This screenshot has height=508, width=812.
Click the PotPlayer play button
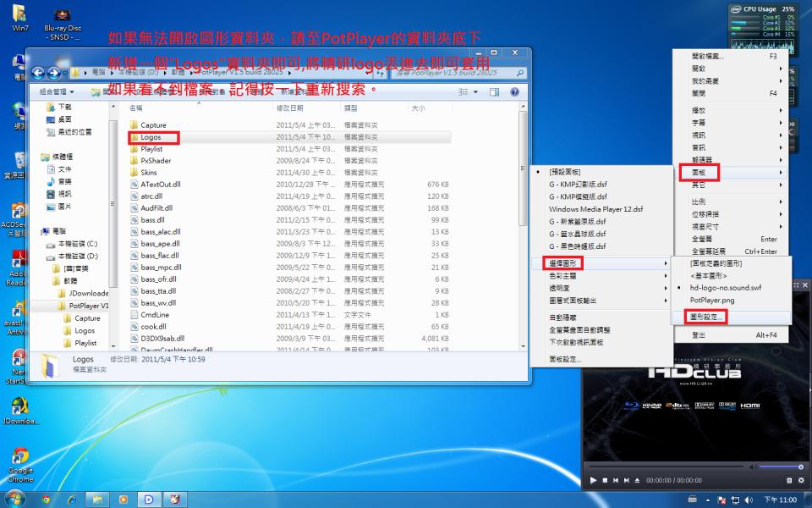[x=593, y=481]
